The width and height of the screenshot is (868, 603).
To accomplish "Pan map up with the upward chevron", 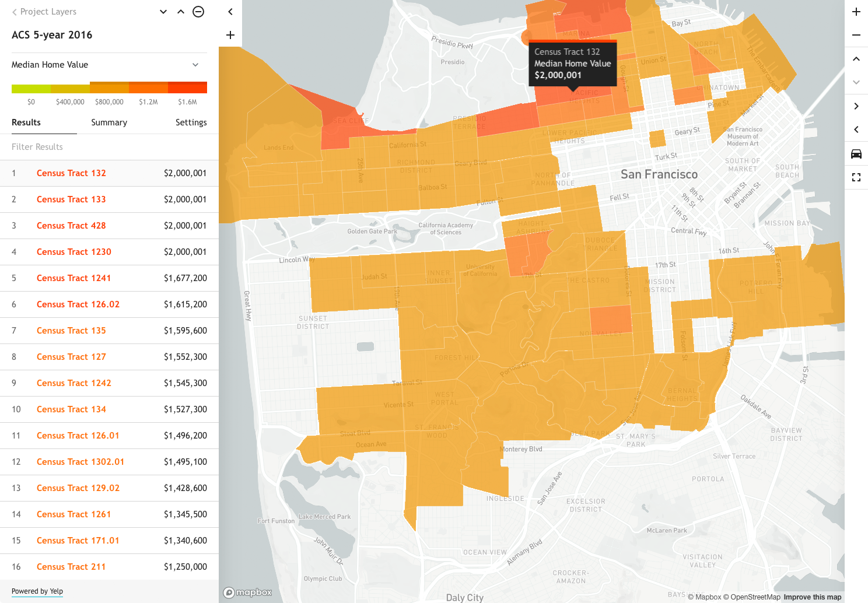I will [856, 59].
